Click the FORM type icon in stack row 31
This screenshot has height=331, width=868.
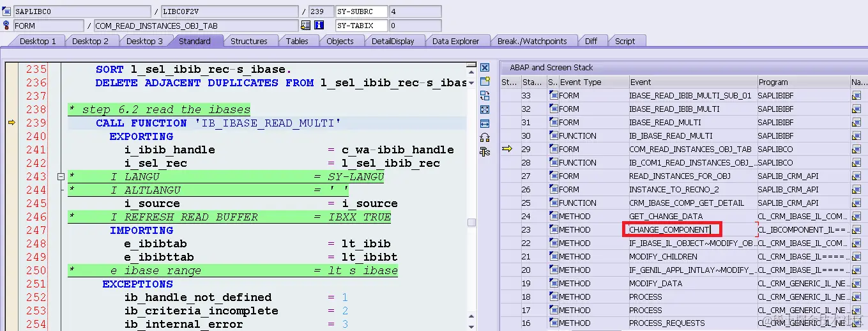554,123
